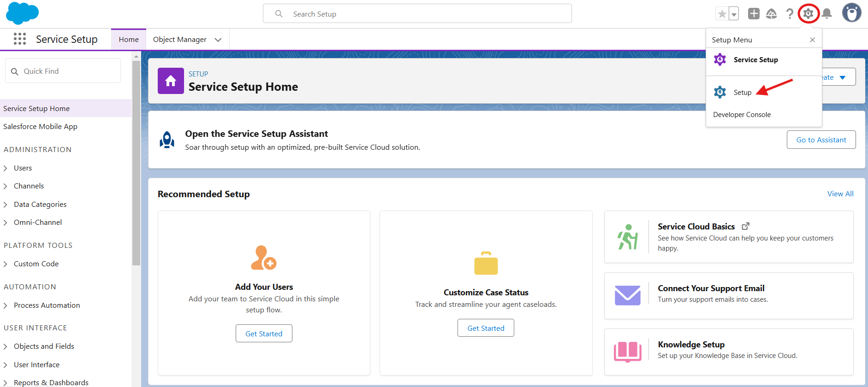This screenshot has width=868, height=387.
Task: Click the purple home icon in header
Action: click(x=171, y=81)
